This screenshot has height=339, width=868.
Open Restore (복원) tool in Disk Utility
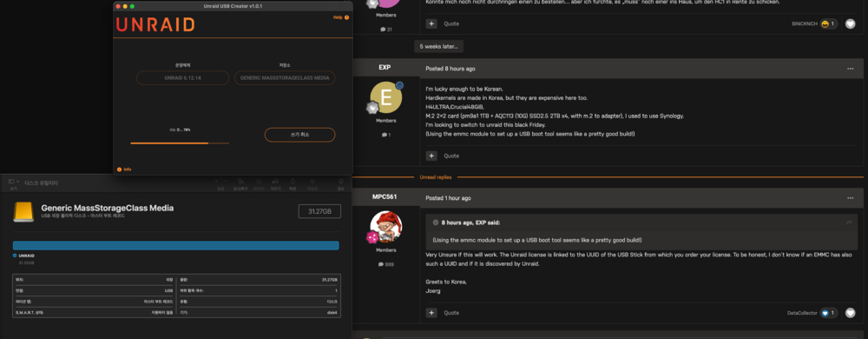click(x=293, y=184)
